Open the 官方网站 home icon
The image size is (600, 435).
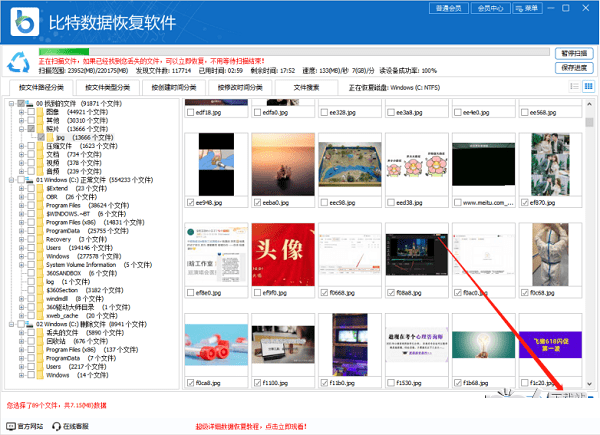coord(10,426)
